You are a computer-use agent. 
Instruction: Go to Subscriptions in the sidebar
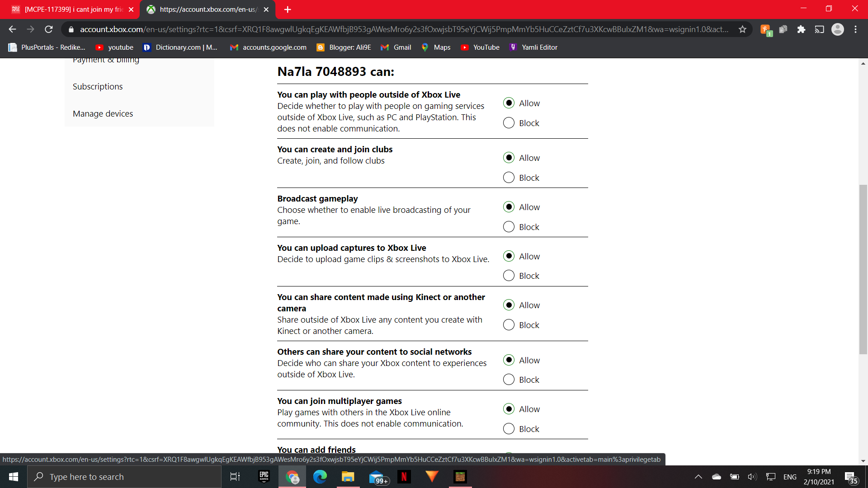(x=98, y=87)
